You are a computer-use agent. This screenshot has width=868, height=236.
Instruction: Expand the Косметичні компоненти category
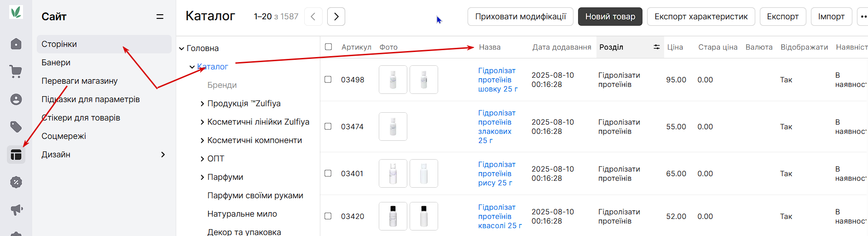[x=202, y=140]
